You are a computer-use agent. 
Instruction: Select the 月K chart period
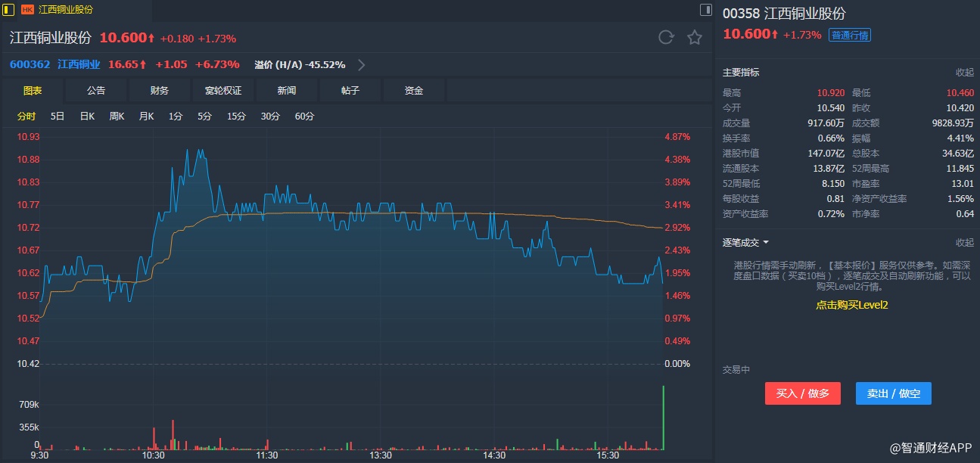pos(146,116)
